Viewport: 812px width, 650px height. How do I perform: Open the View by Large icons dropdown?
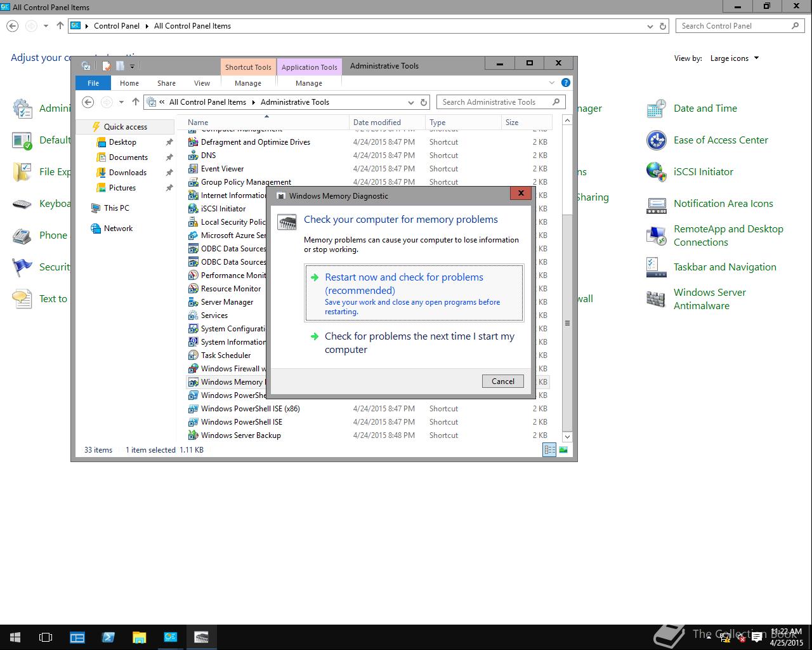735,58
